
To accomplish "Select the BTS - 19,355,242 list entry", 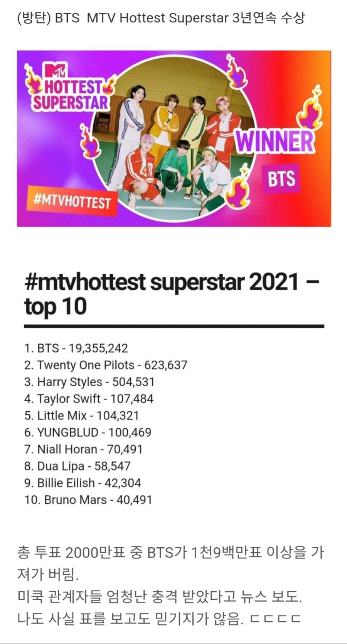I will tap(76, 348).
